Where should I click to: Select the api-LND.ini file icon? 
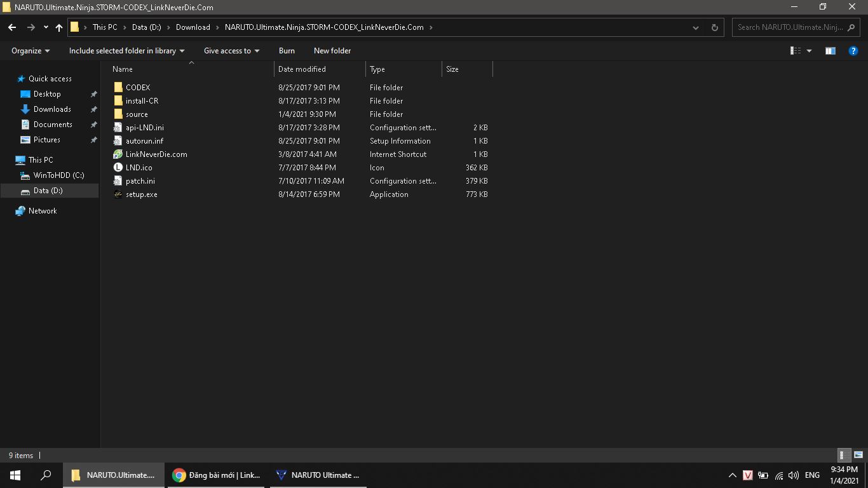pos(118,128)
